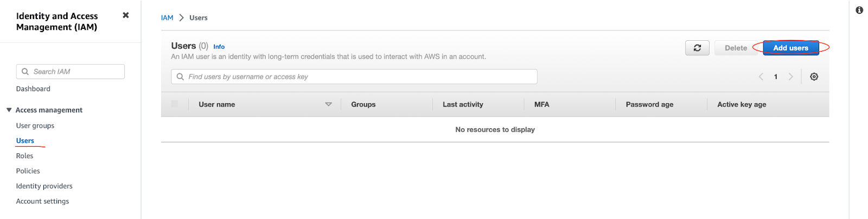Click the IAM breadcrumb link
868x219 pixels.
[167, 18]
